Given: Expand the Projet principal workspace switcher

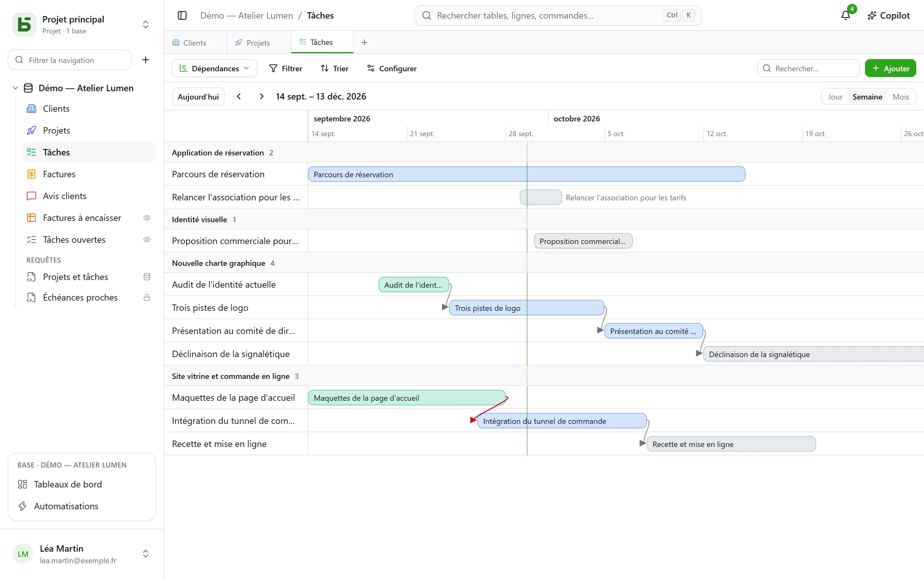Looking at the screenshot, I should coord(145,24).
